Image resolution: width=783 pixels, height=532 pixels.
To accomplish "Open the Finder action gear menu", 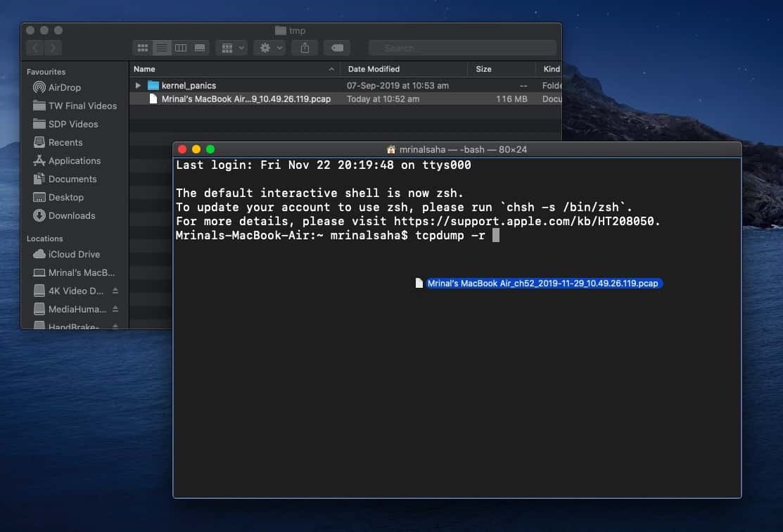I will point(269,48).
